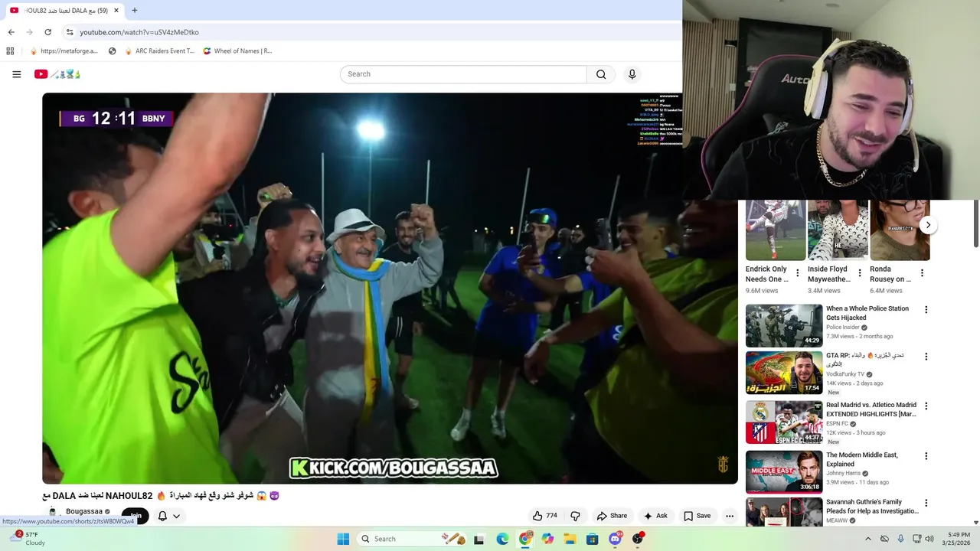Open Police Insider channel name
The image size is (980, 551).
point(843,328)
